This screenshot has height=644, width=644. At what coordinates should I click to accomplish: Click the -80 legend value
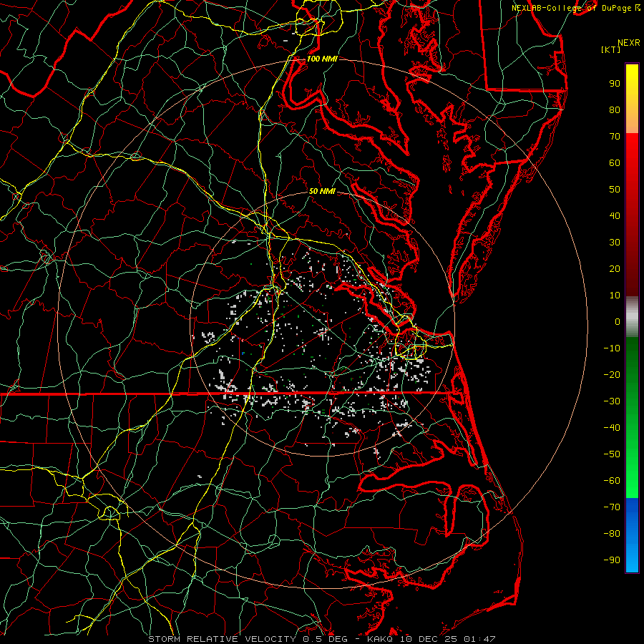[x=612, y=534]
